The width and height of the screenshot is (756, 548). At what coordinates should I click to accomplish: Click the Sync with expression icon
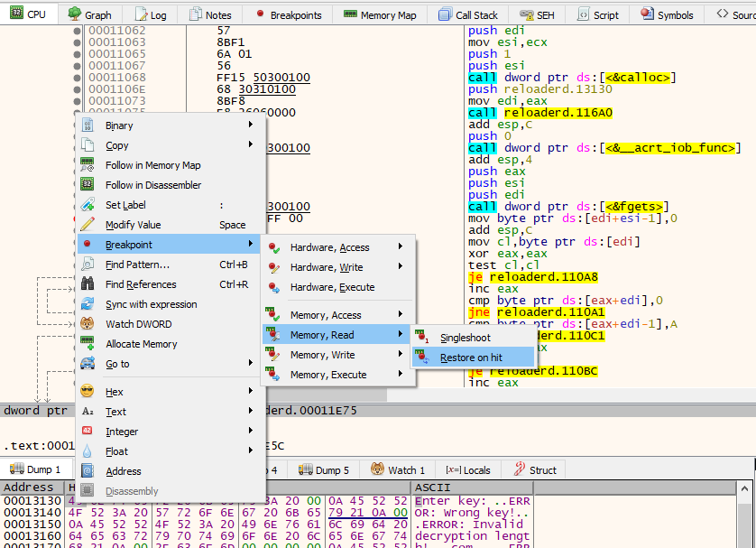pyautogui.click(x=88, y=304)
